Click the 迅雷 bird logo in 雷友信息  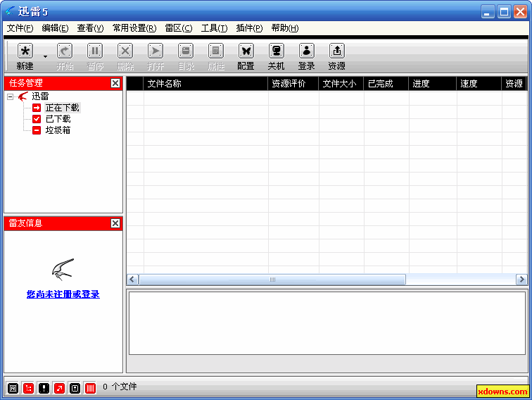[63, 269]
